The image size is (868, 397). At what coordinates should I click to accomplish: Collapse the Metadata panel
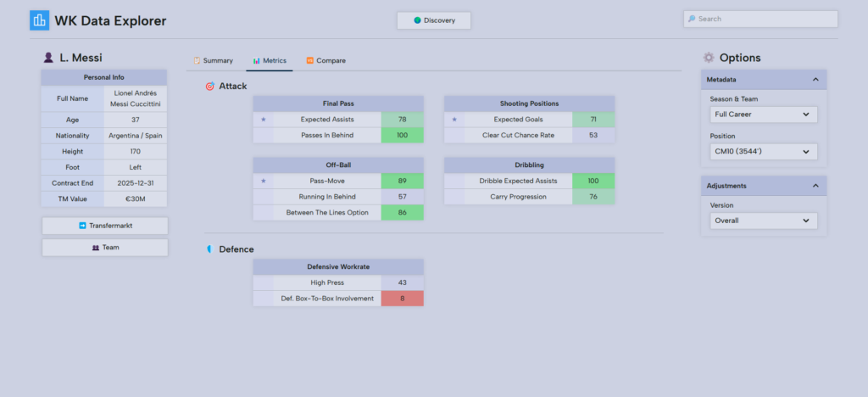coord(815,80)
